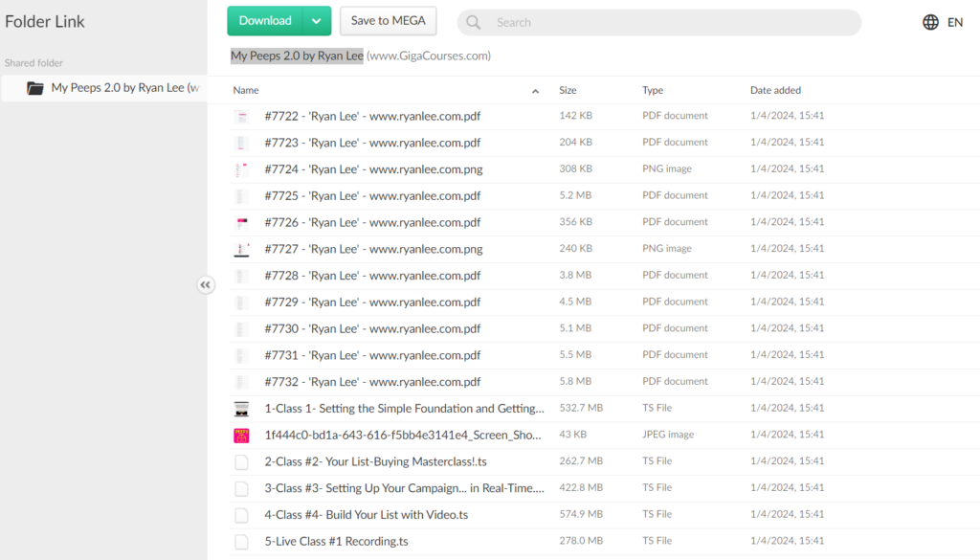
Task: Sort files by Date added column
Action: click(x=775, y=90)
